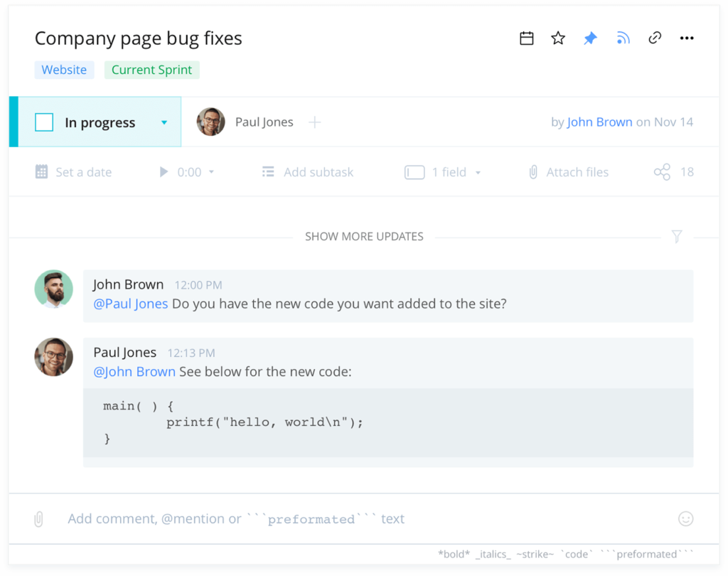Image resolution: width=728 pixels, height=576 pixels.
Task: Mark the task complete with the checkbox
Action: tap(44, 122)
